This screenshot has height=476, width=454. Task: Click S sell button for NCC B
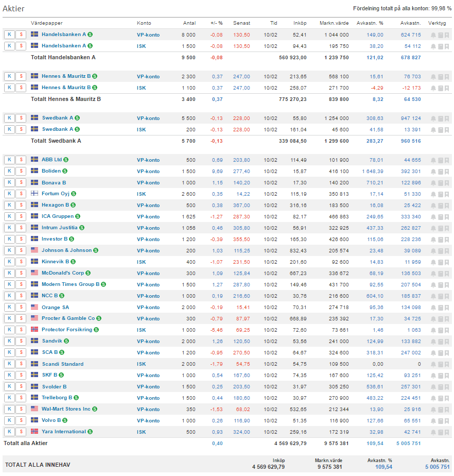[21, 296]
